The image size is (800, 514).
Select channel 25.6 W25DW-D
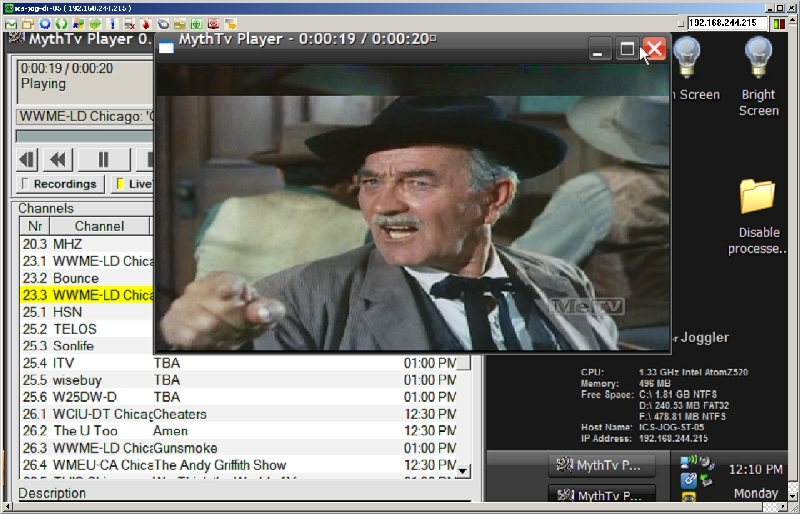[x=238, y=397]
